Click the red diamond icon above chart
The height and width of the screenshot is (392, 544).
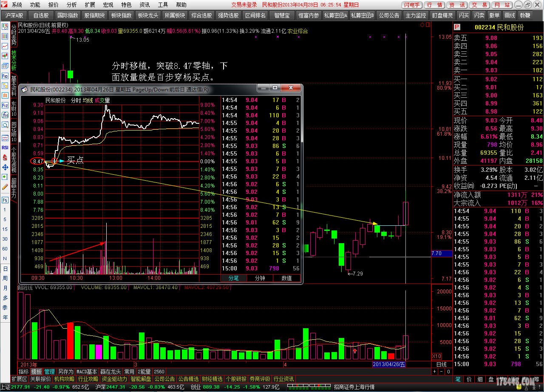coord(422,25)
